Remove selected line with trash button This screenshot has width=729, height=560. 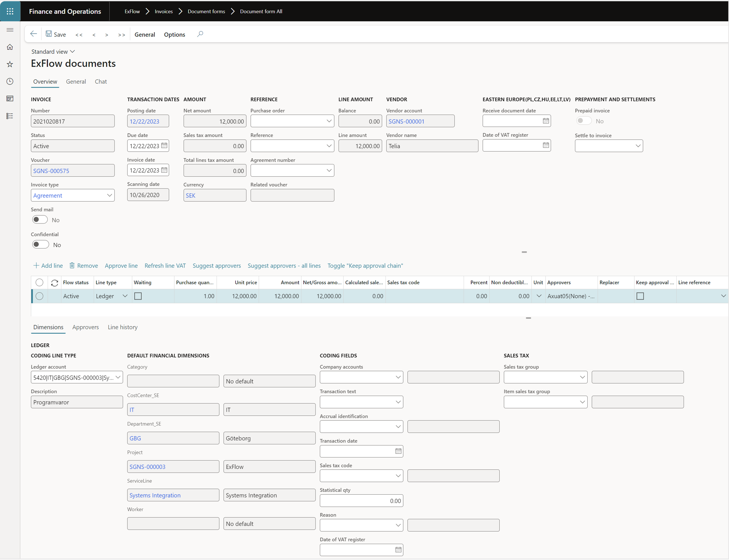point(84,266)
